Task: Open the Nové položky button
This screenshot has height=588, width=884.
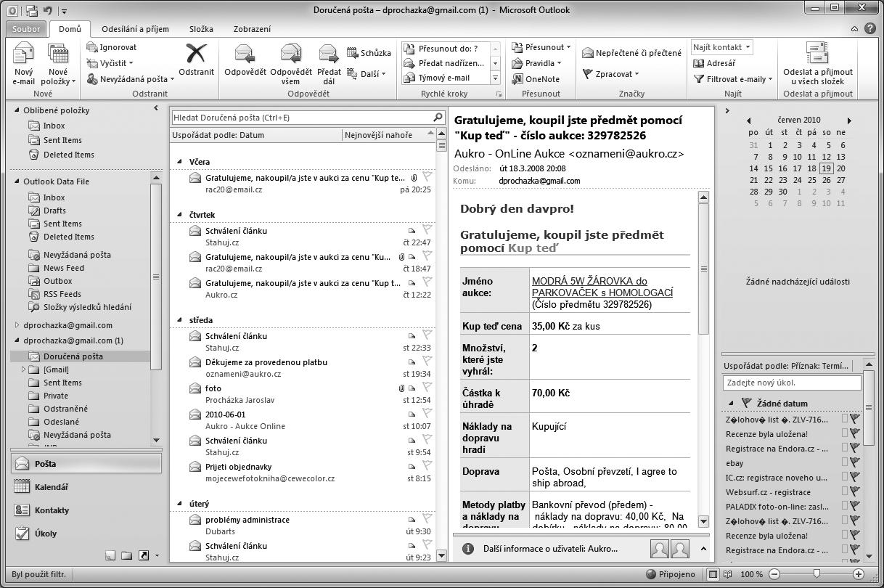Action: click(58, 64)
